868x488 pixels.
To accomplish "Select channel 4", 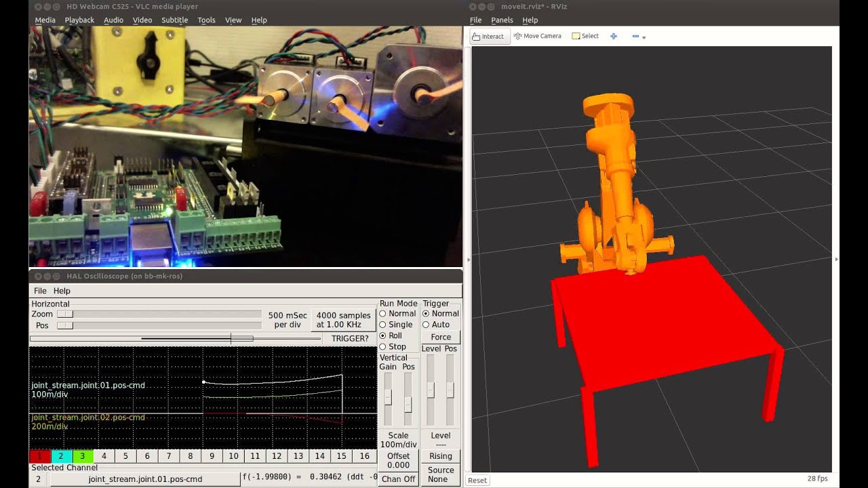I will pos(104,457).
